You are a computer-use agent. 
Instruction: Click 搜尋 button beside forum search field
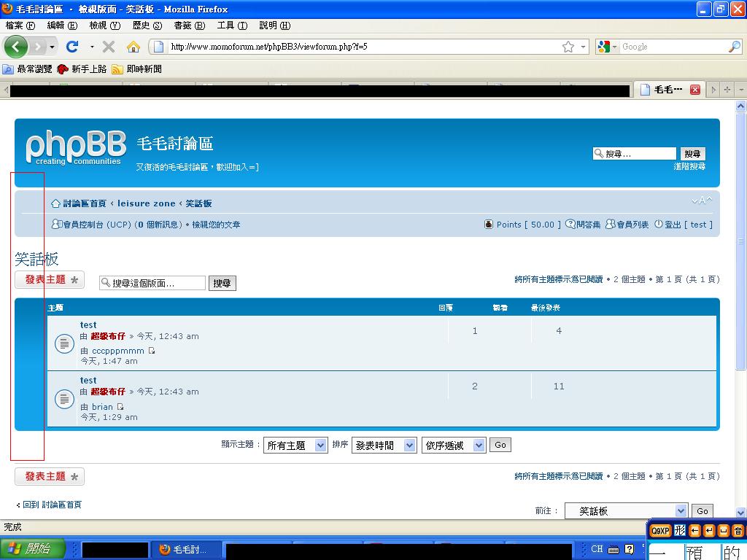pyautogui.click(x=222, y=283)
